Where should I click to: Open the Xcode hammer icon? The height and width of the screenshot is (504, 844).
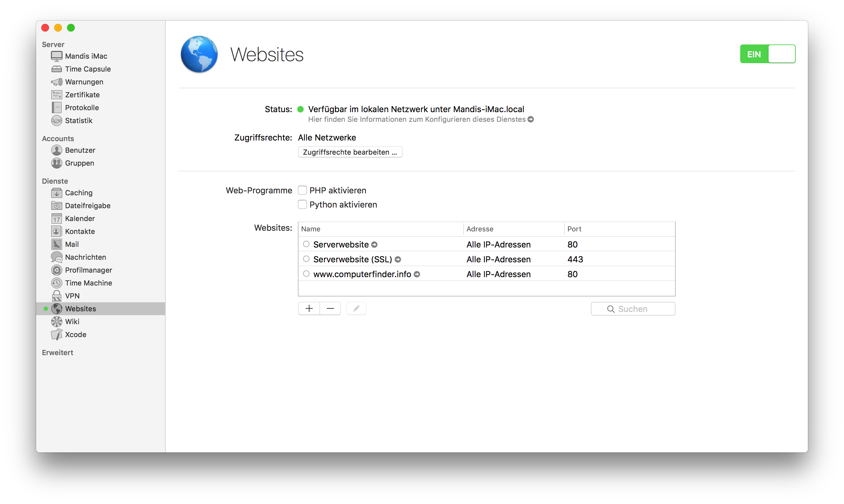(56, 334)
